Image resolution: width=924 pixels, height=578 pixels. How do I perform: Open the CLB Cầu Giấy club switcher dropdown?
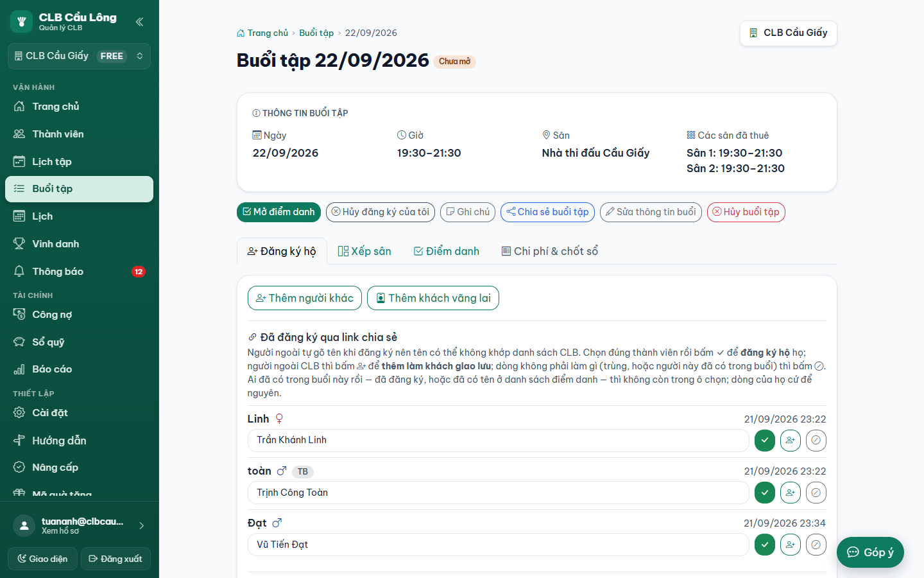tap(79, 56)
